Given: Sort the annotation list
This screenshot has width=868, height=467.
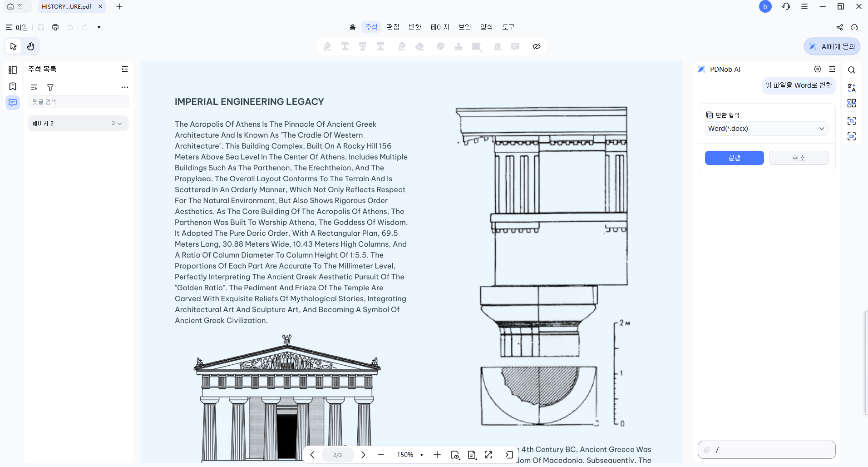Looking at the screenshot, I should pyautogui.click(x=34, y=87).
